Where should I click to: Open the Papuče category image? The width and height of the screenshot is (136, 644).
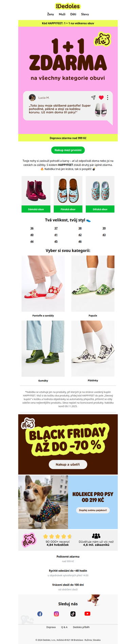(x=93, y=283)
